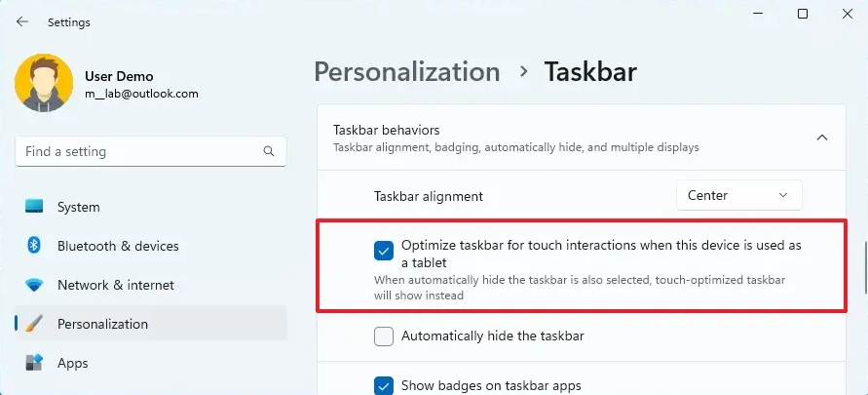Click the System monitor icon

pyautogui.click(x=34, y=207)
